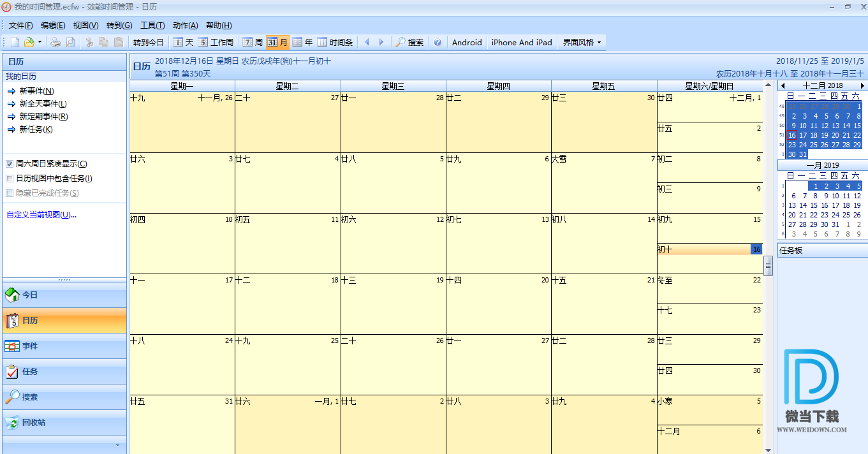
Task: Open the 编辑(E) menu
Action: click(x=53, y=26)
